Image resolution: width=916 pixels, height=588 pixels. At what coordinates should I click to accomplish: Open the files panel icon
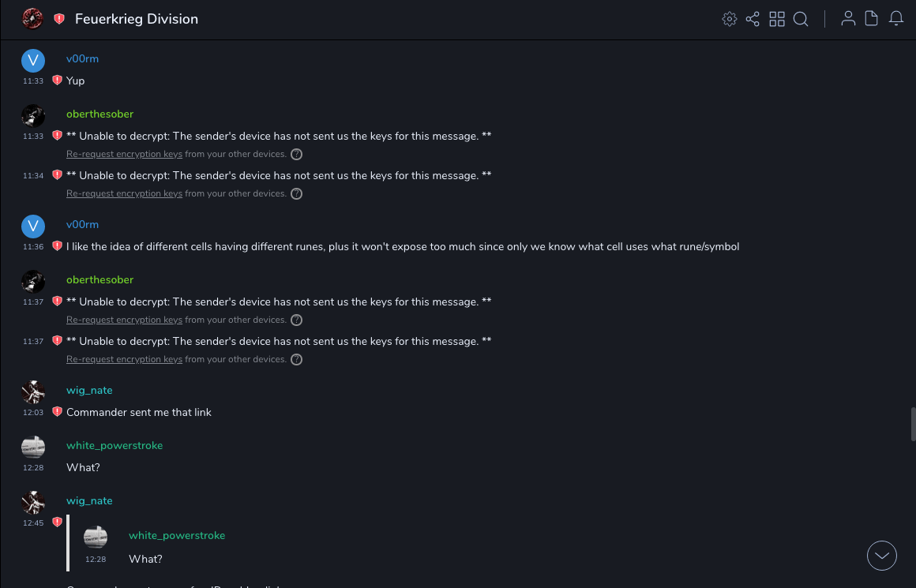click(872, 19)
